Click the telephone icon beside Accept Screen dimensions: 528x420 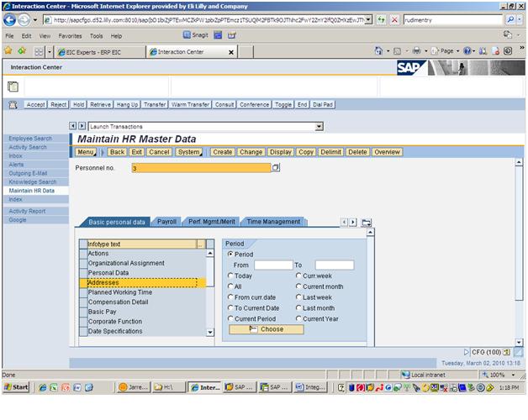[x=13, y=105]
